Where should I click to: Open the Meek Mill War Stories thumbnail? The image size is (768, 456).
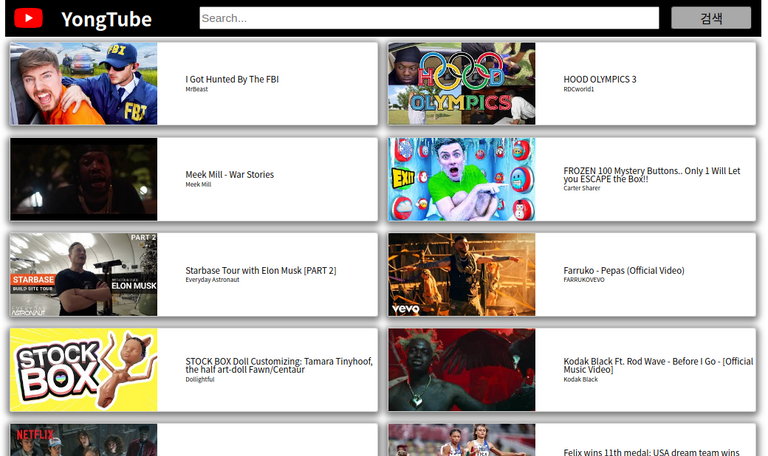tap(84, 179)
